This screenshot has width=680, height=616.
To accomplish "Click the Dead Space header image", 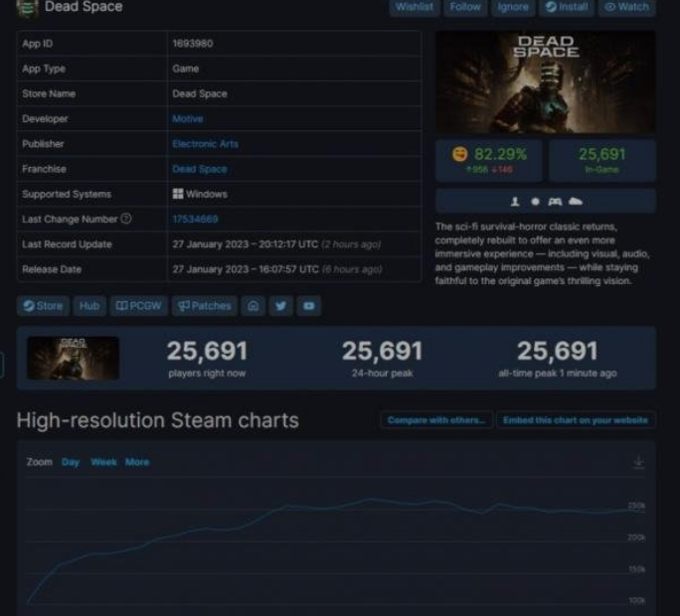I will pos(546,82).
